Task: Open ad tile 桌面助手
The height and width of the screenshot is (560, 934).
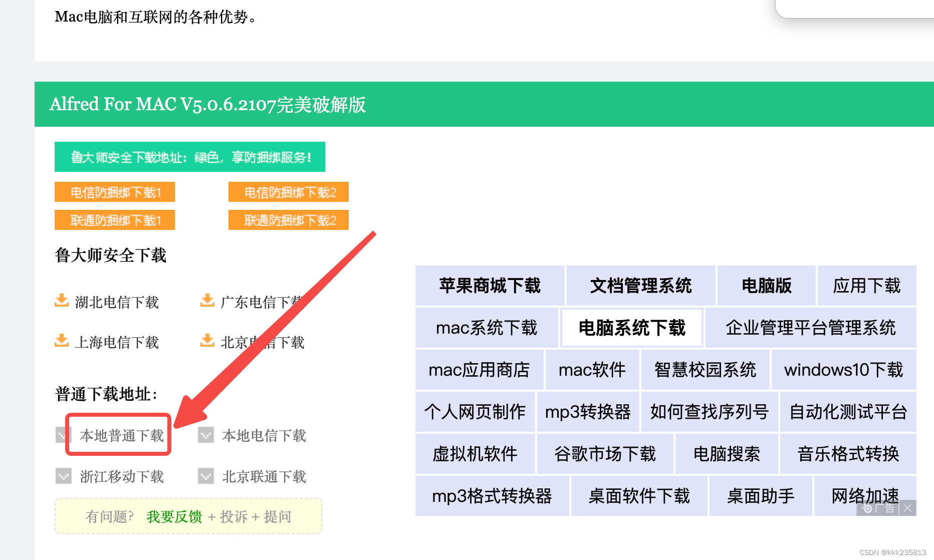Action: (x=761, y=496)
